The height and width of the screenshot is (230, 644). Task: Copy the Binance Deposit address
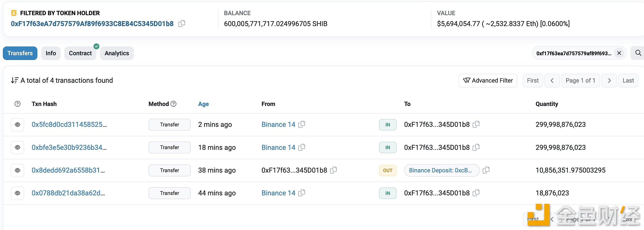(486, 170)
